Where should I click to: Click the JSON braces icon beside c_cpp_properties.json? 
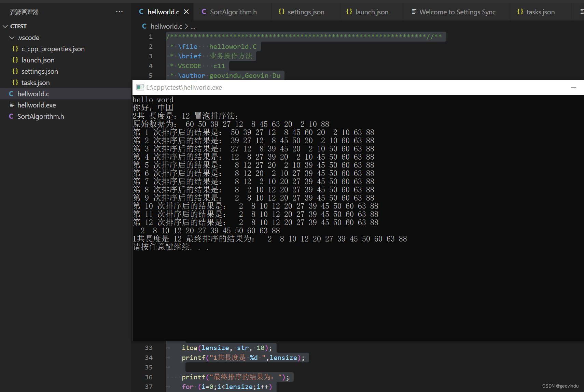coord(15,49)
